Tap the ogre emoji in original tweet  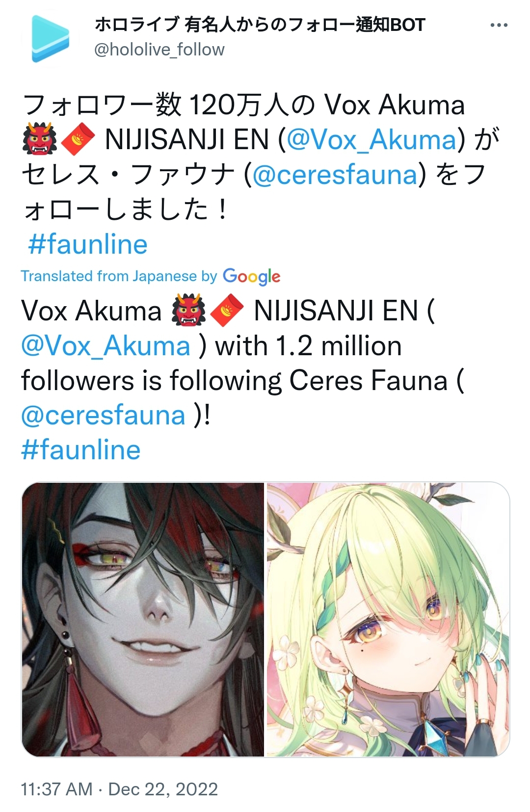click(40, 139)
